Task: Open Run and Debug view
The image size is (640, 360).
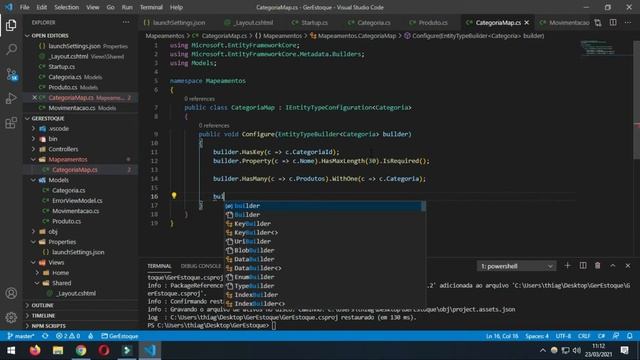Action: pos(11,98)
